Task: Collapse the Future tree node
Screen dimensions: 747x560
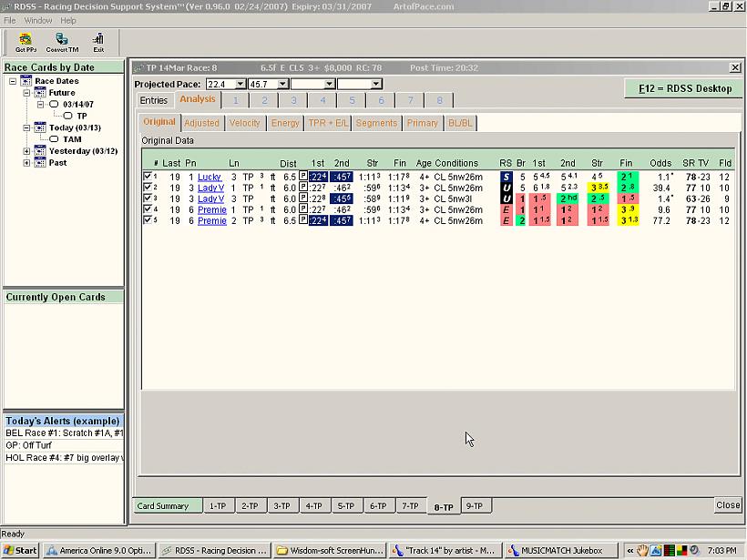Action: 26,93
